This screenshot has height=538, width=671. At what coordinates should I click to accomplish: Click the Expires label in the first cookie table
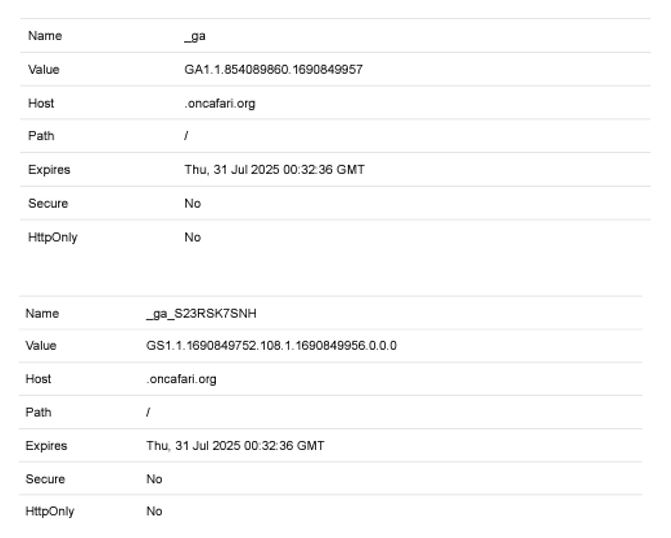pyautogui.click(x=49, y=170)
